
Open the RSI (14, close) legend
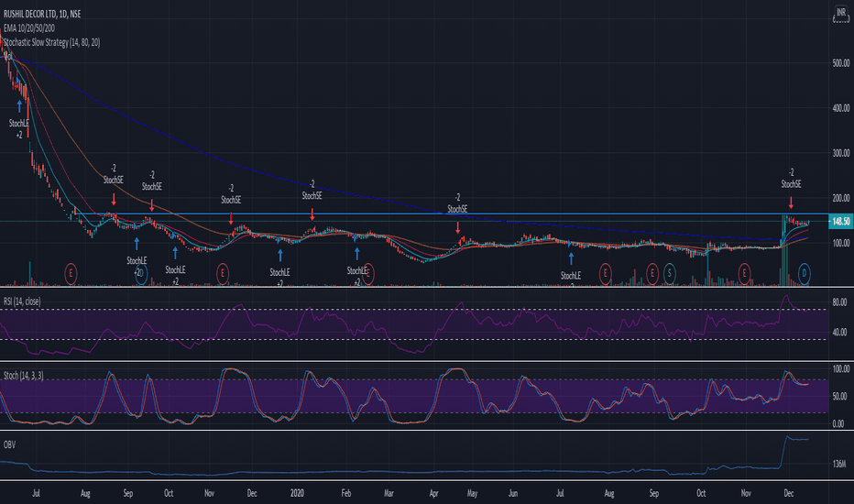coord(22,301)
